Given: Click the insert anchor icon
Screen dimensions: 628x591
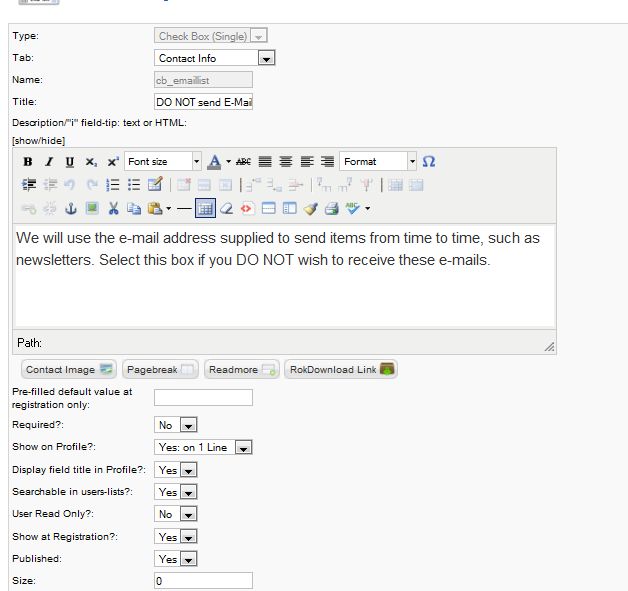Looking at the screenshot, I should pyautogui.click(x=70, y=209).
